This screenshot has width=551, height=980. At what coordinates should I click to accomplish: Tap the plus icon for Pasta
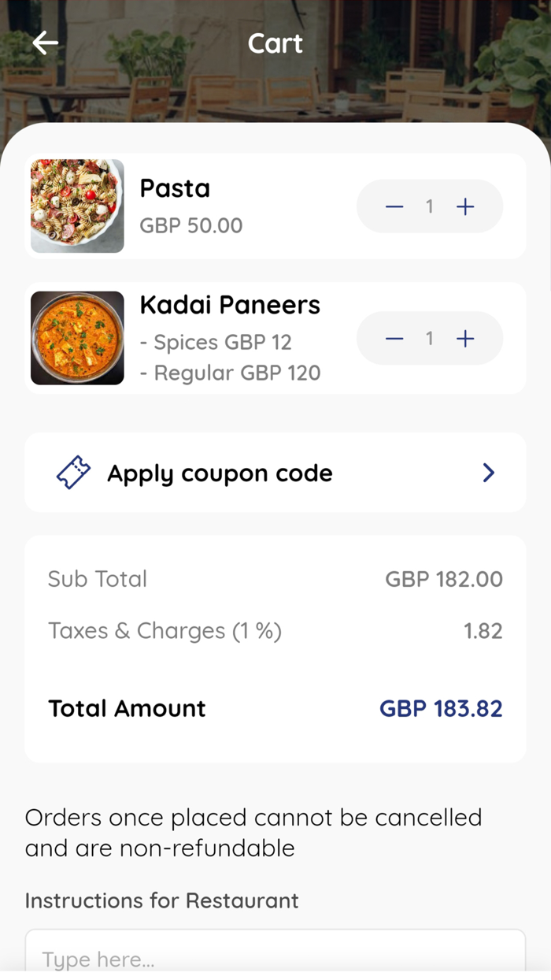pyautogui.click(x=465, y=206)
